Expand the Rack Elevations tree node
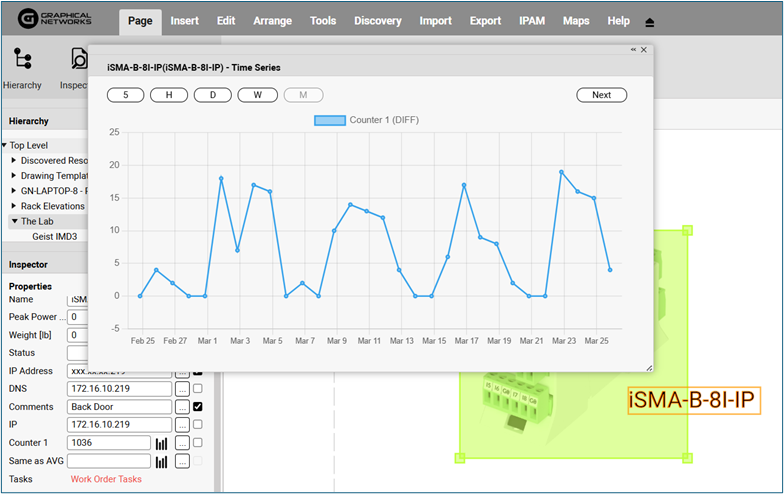 coord(14,206)
